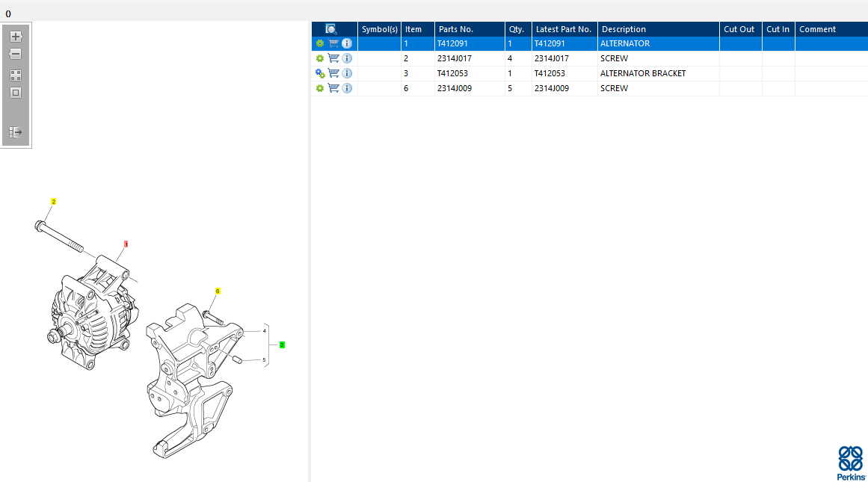This screenshot has width=868, height=482.
Task: Show info for ALTERNATOR BRACKET
Action: click(x=347, y=73)
